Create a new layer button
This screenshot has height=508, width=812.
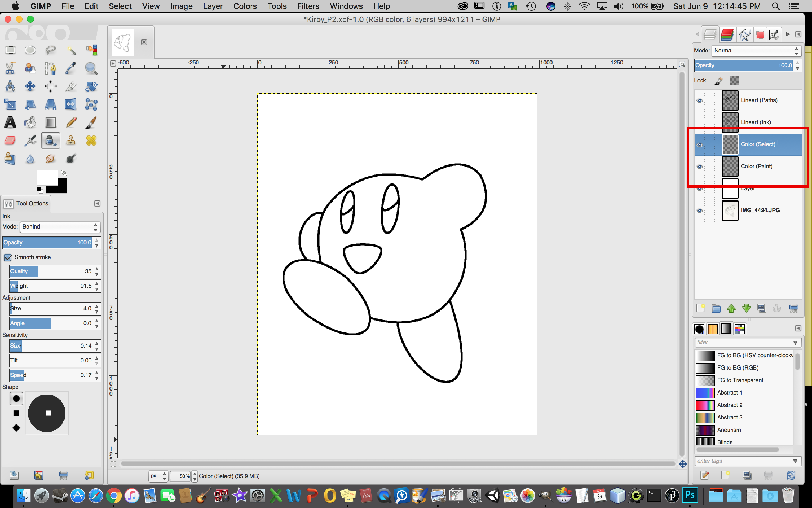[701, 308]
